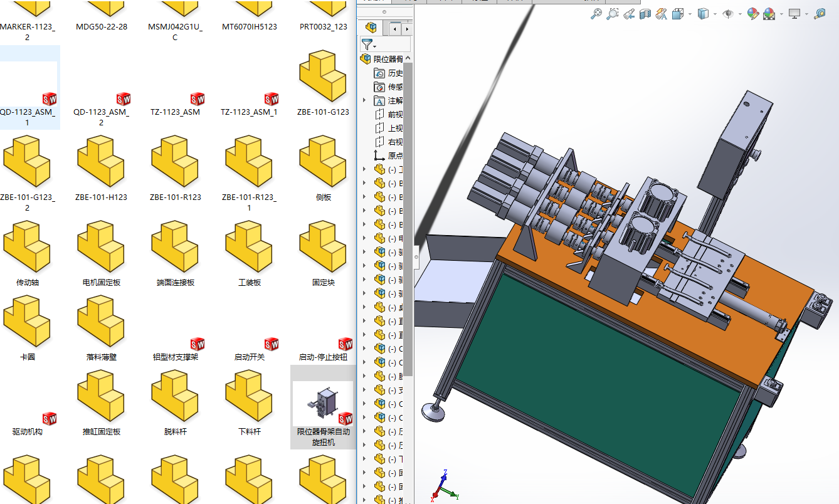
Task: Select the 端面连接板 part icon
Action: (x=175, y=246)
